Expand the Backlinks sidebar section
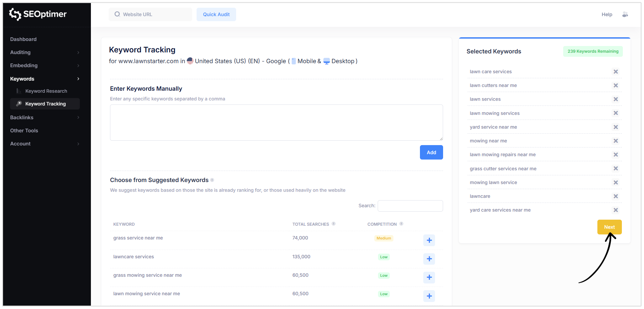The height and width of the screenshot is (309, 644). click(45, 118)
